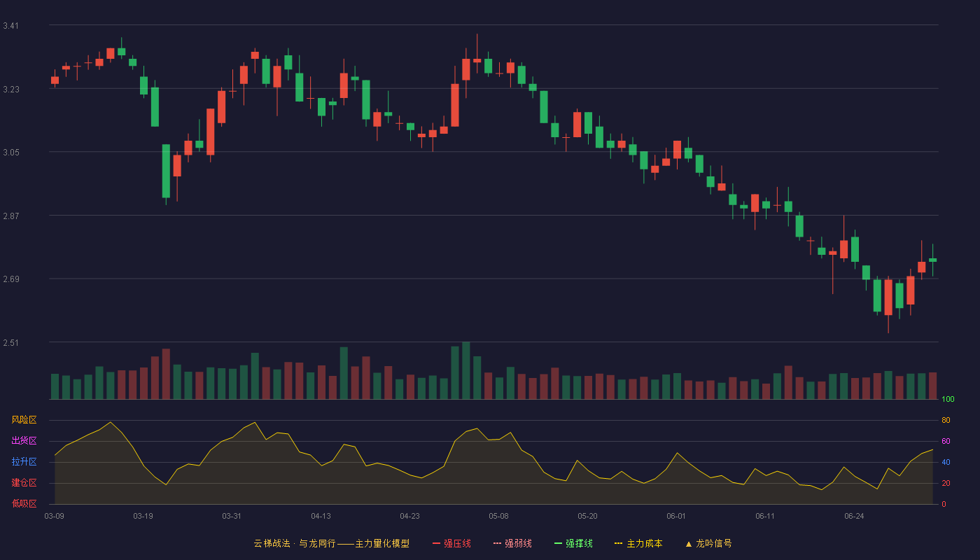
Task: Click the 03-09 date label
Action: tap(55, 516)
